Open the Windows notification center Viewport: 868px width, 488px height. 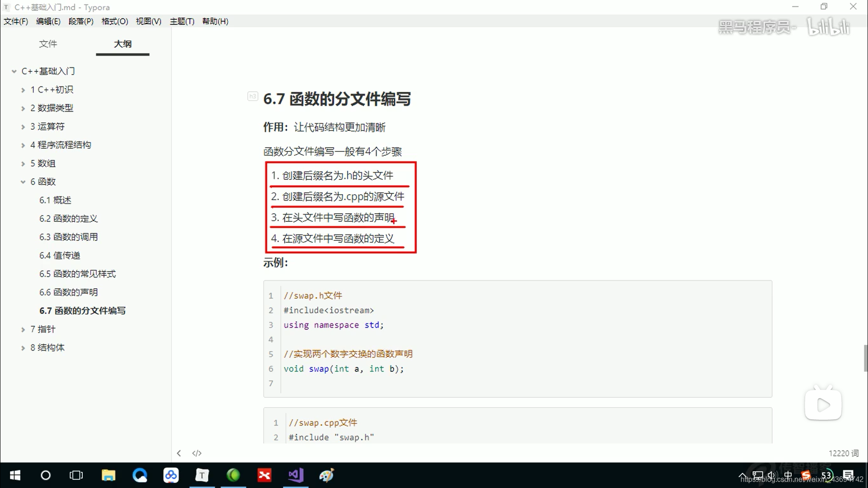(848, 475)
